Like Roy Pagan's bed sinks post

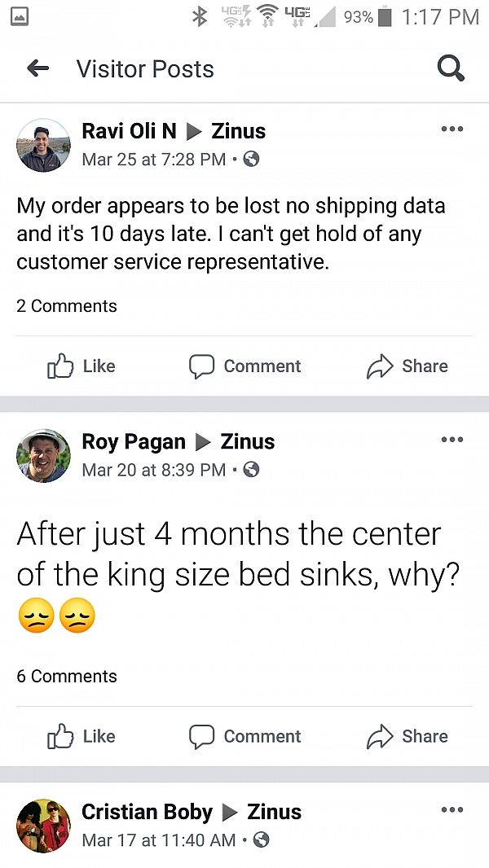coord(81,736)
